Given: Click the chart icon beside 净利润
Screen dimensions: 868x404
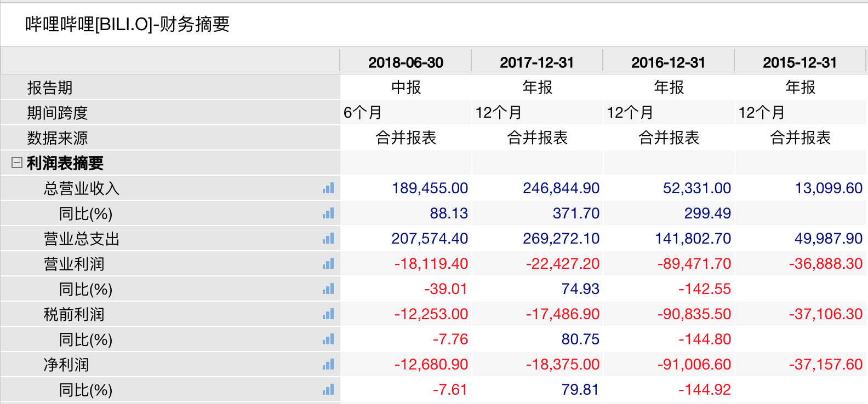Looking at the screenshot, I should [x=328, y=365].
